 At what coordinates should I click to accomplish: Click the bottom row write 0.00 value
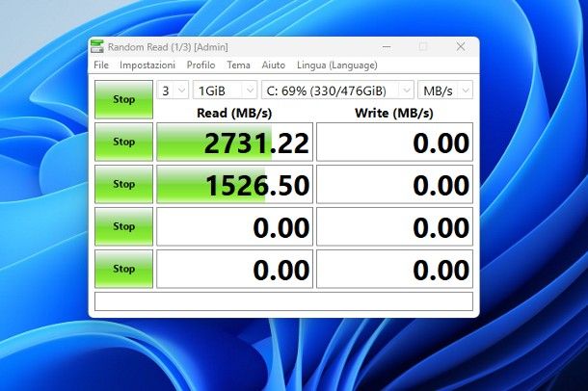click(x=394, y=269)
